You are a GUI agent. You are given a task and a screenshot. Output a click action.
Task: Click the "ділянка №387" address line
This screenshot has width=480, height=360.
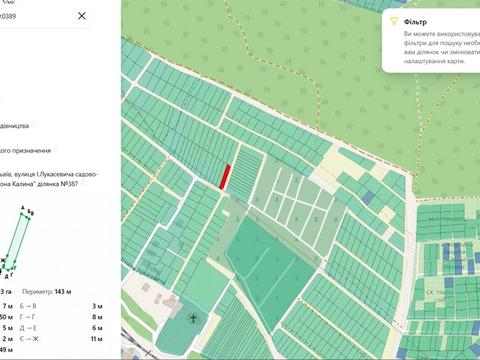(39, 184)
